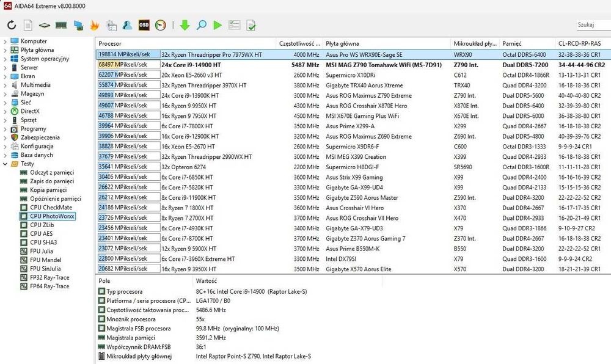
Task: Open the Opóźnienie pamięci test
Action: (x=56, y=198)
